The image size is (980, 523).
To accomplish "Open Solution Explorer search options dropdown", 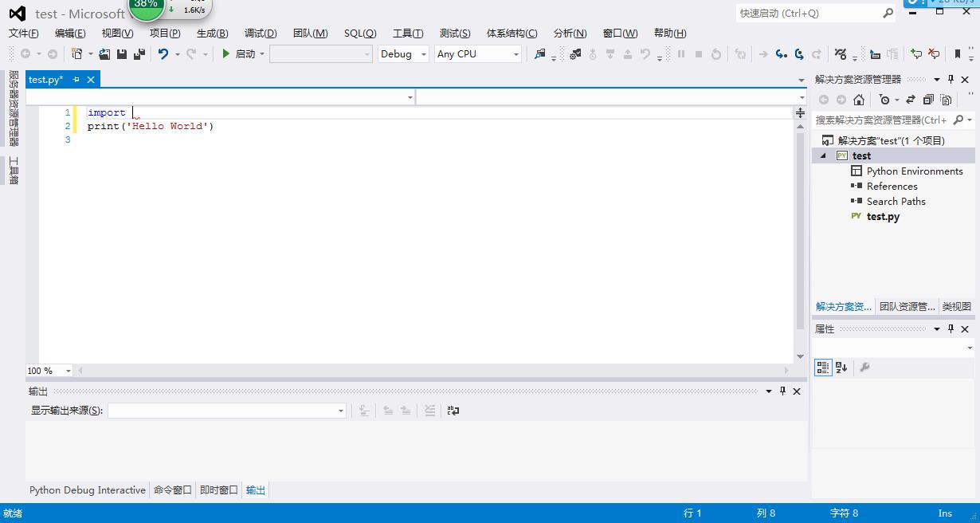I will point(970,120).
